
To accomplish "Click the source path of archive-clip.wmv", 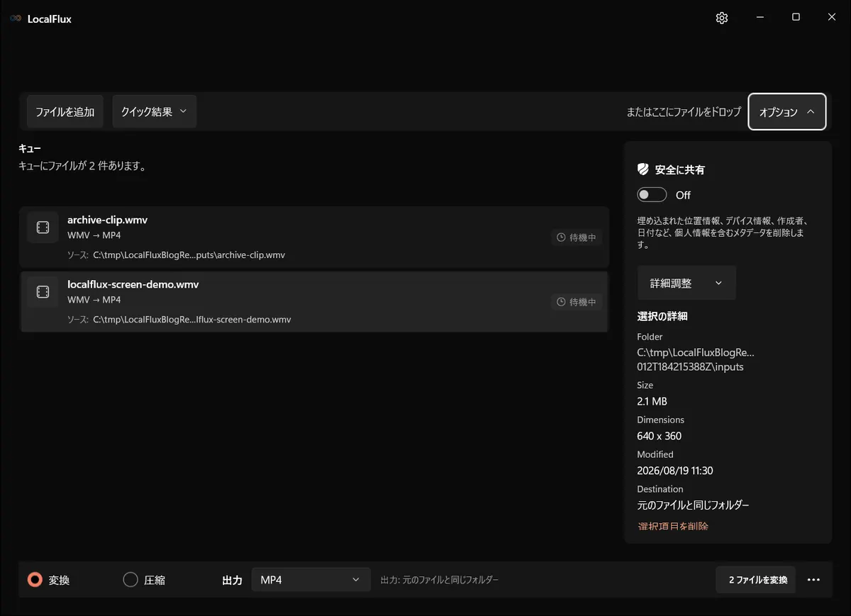I will click(189, 255).
